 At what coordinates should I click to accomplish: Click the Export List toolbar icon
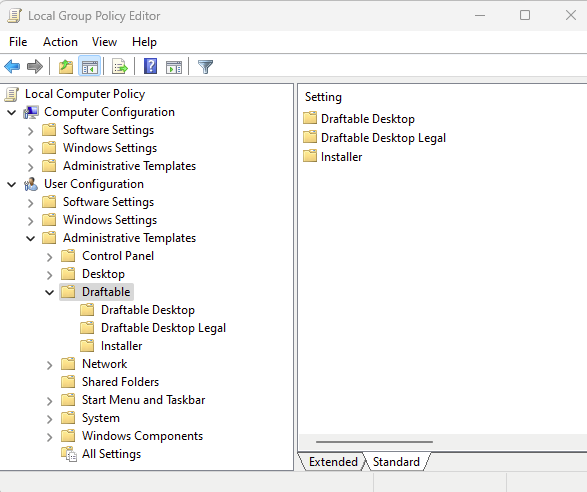(120, 67)
